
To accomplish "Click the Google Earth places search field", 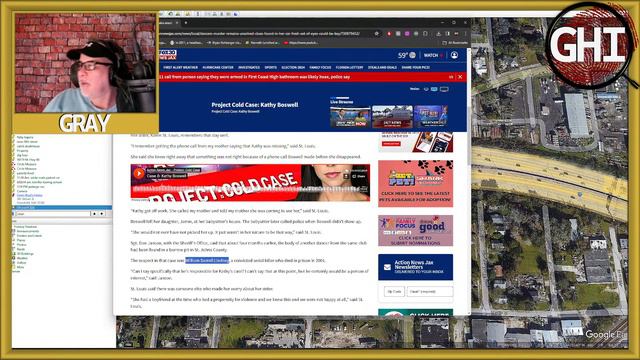I will (53, 213).
